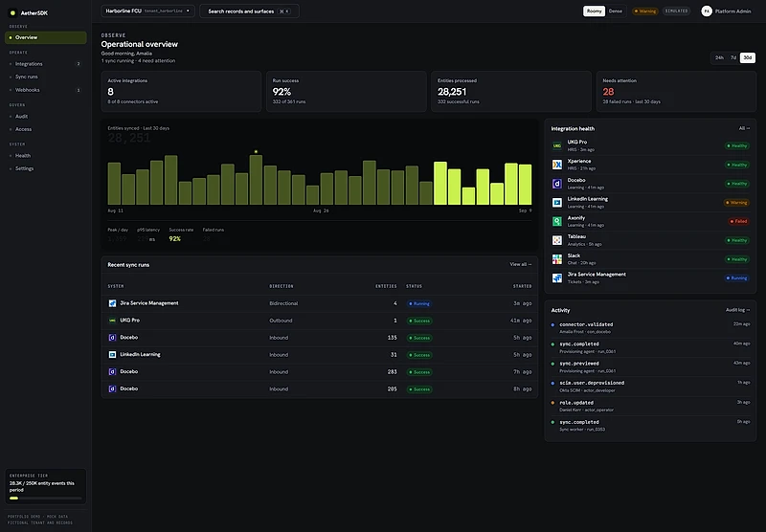766x532 pixels.
Task: Click the Bidirectional direction cell
Action: click(283, 303)
